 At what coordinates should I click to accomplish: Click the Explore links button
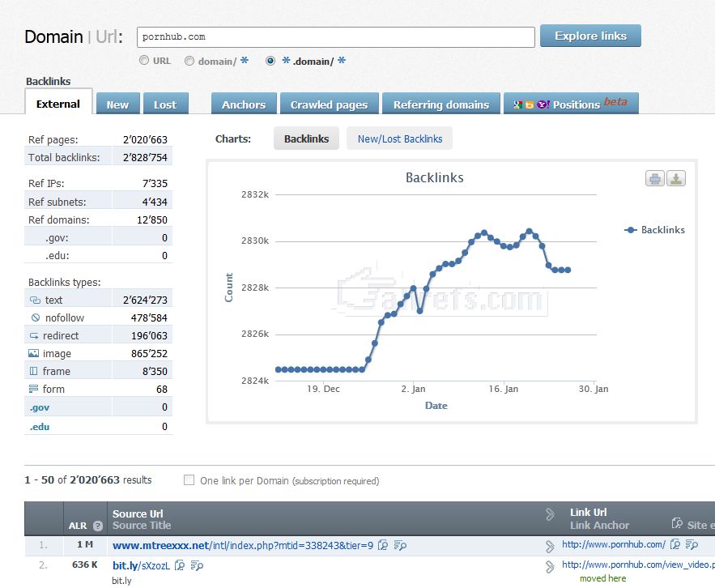tap(590, 36)
